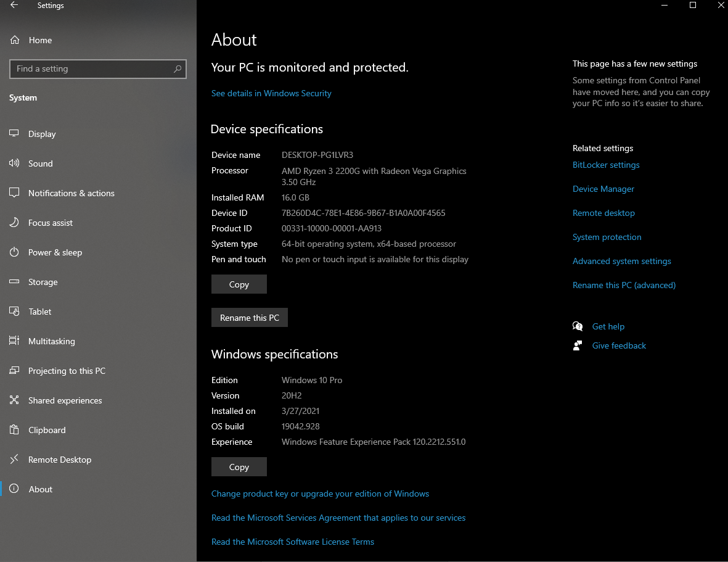Open See details in Windows Security
The height and width of the screenshot is (562, 728).
click(271, 93)
